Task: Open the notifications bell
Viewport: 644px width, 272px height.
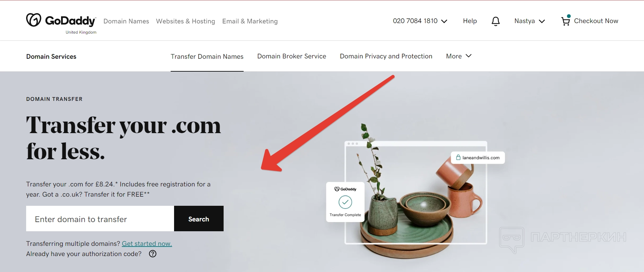Action: tap(495, 21)
